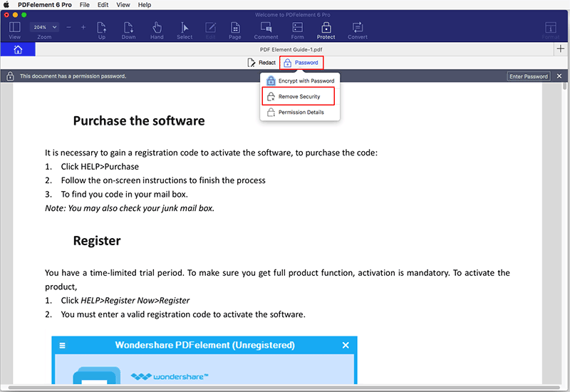
Task: Open the Help menu
Action: pos(145,5)
